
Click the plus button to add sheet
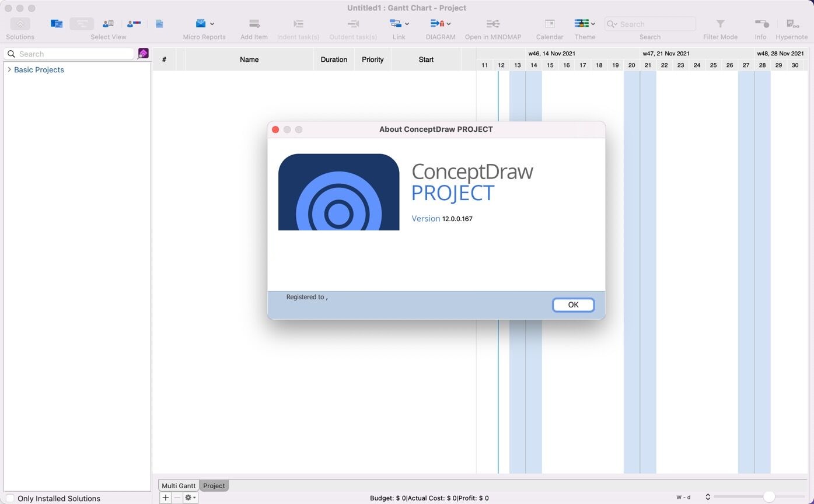[x=166, y=498]
